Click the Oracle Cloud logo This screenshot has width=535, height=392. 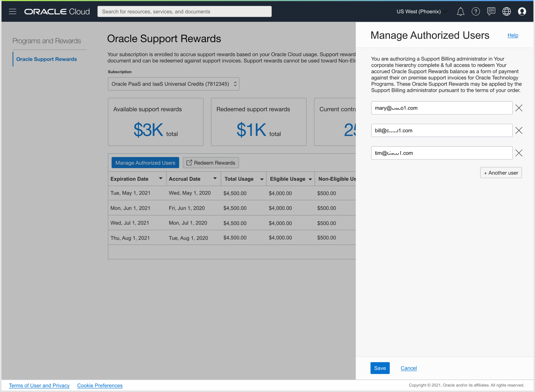point(57,11)
